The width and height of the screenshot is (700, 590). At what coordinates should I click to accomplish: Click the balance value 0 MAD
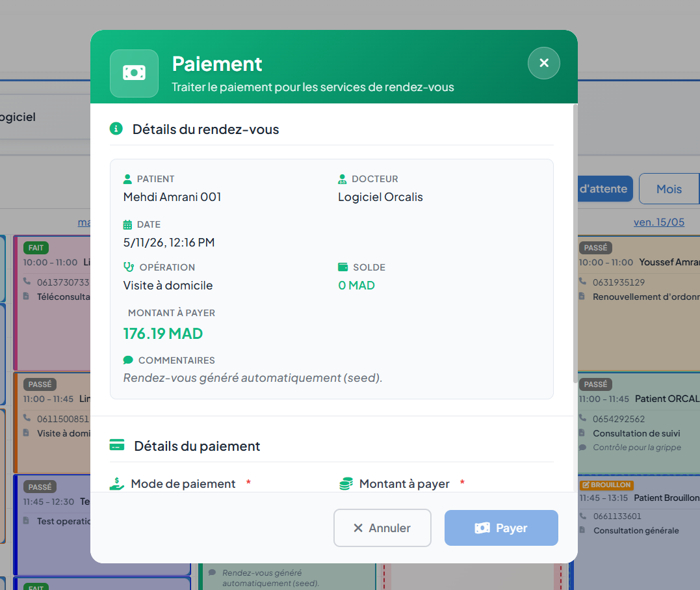[356, 285]
